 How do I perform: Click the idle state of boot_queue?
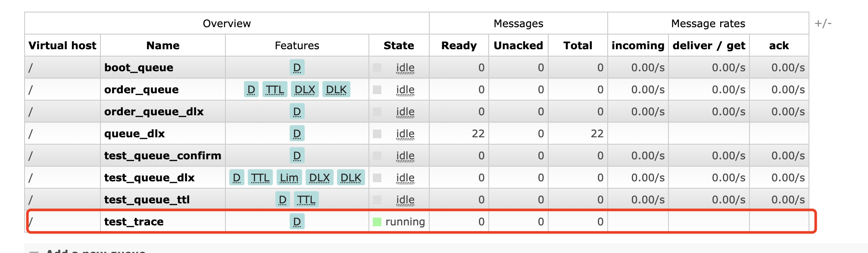click(405, 68)
